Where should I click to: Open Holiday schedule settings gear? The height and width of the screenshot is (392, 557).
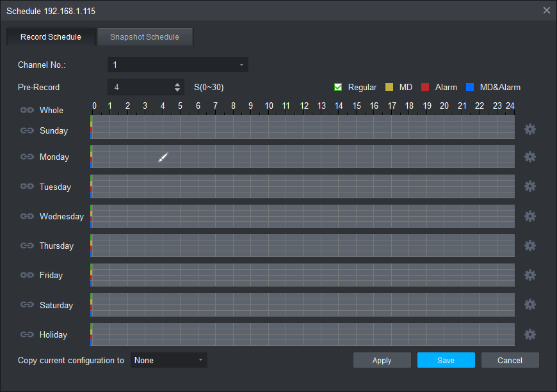coord(529,334)
